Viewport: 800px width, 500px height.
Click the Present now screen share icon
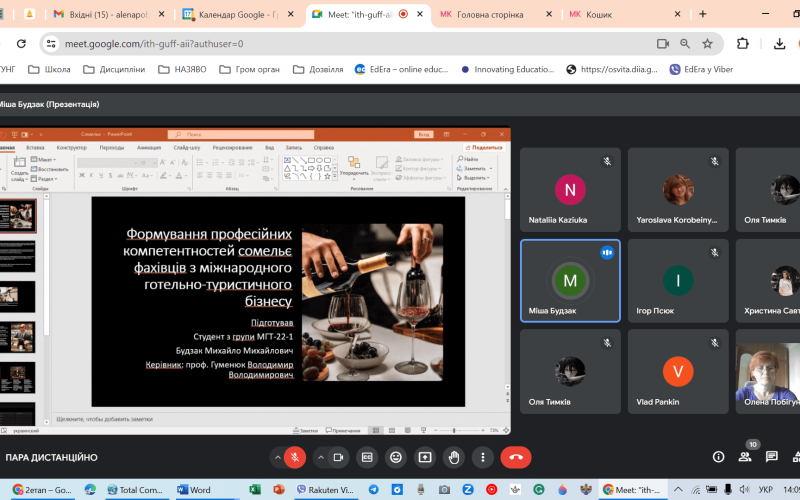425,457
